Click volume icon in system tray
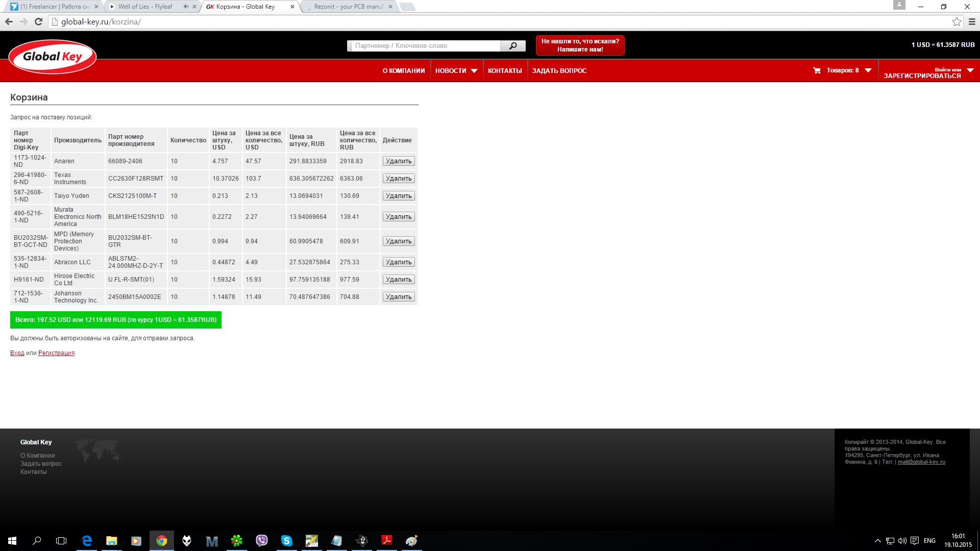 pos(902,541)
